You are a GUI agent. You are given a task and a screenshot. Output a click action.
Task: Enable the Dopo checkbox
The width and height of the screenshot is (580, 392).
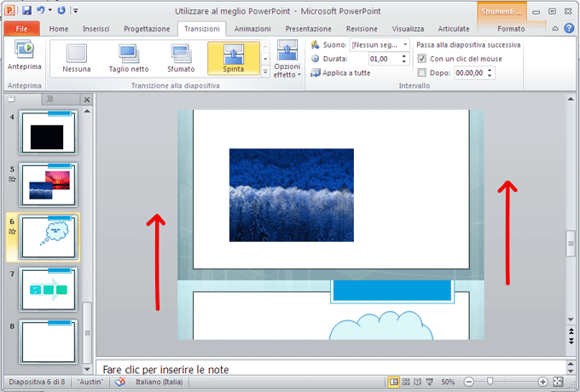pos(421,72)
